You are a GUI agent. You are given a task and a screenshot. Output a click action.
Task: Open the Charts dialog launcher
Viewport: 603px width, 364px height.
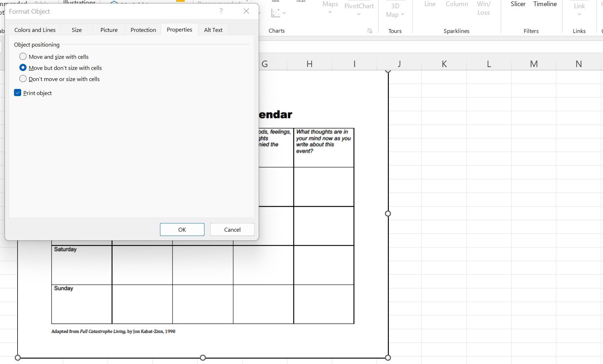coord(369,31)
